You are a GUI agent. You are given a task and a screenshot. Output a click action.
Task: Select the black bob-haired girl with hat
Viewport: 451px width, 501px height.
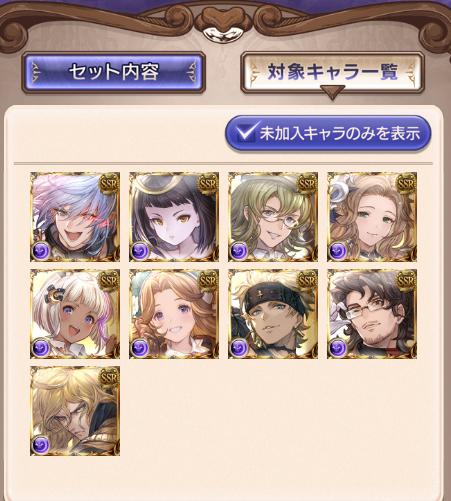(x=174, y=217)
